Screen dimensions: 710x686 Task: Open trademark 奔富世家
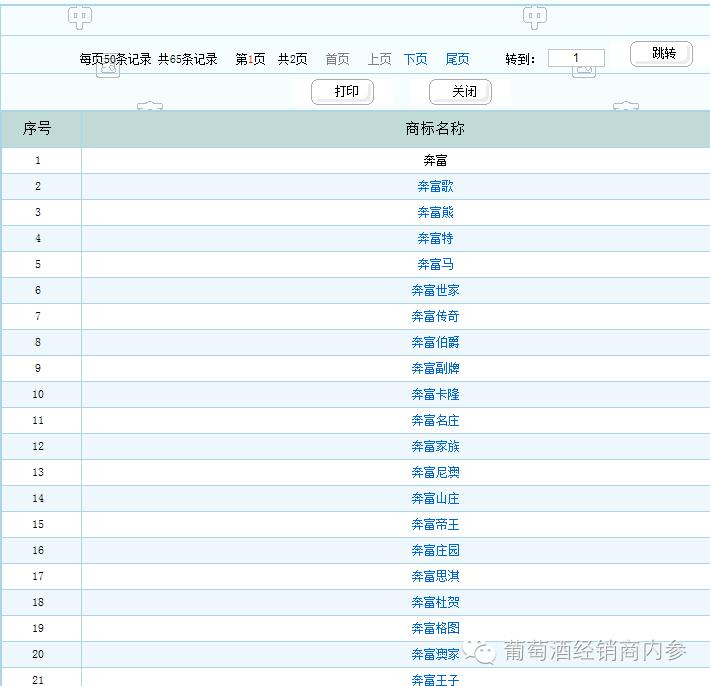pos(435,290)
